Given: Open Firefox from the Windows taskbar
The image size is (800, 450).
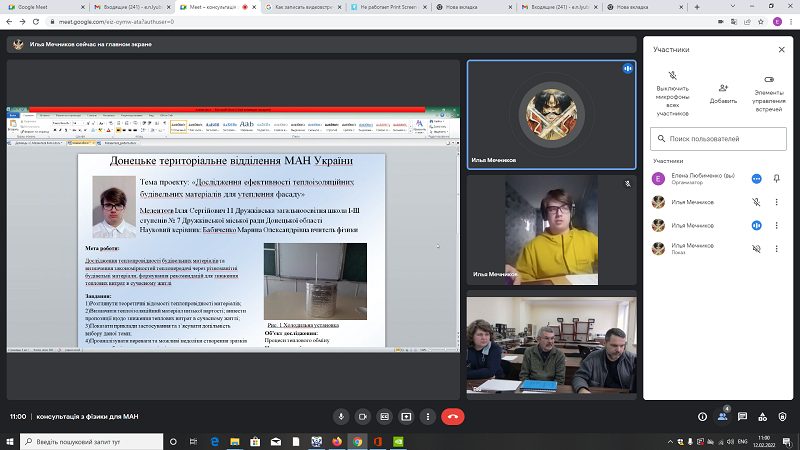Looking at the screenshot, I should (337, 441).
